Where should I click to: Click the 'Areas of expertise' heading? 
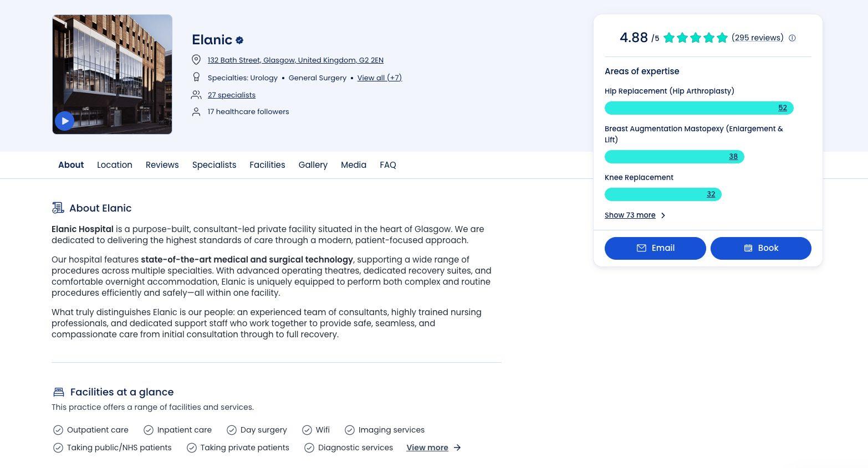click(642, 71)
